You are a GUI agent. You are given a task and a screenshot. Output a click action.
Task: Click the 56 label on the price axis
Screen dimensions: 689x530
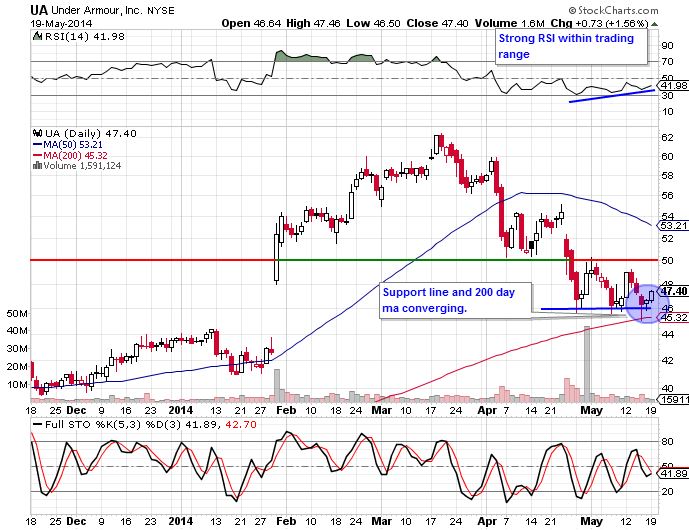(x=667, y=196)
